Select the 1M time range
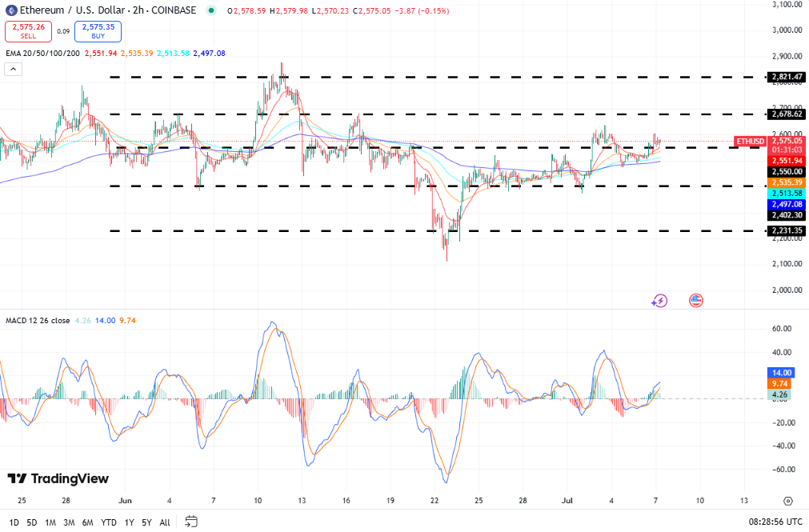 tap(50, 522)
